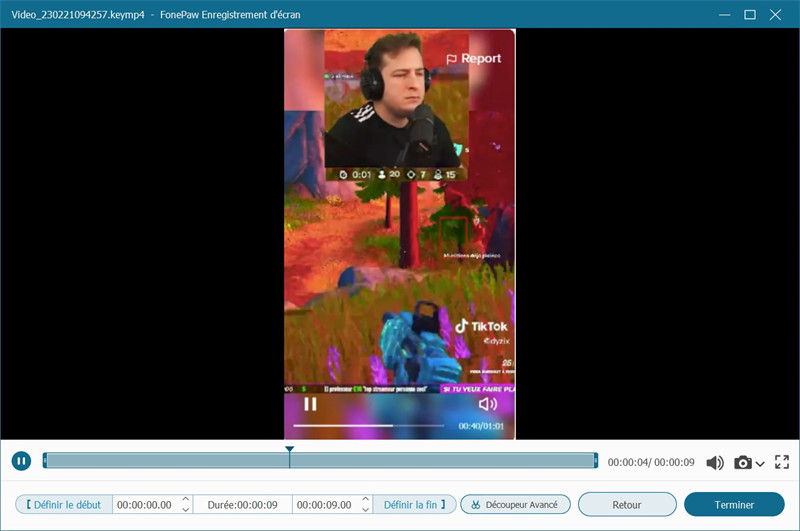
Task: Enter fullscreen mode with the expand icon
Action: [782, 462]
